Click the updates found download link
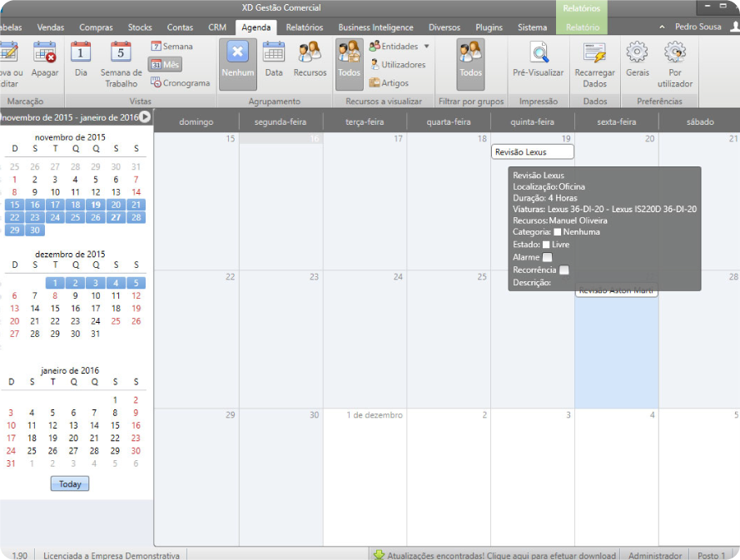740x560 pixels. point(495,555)
